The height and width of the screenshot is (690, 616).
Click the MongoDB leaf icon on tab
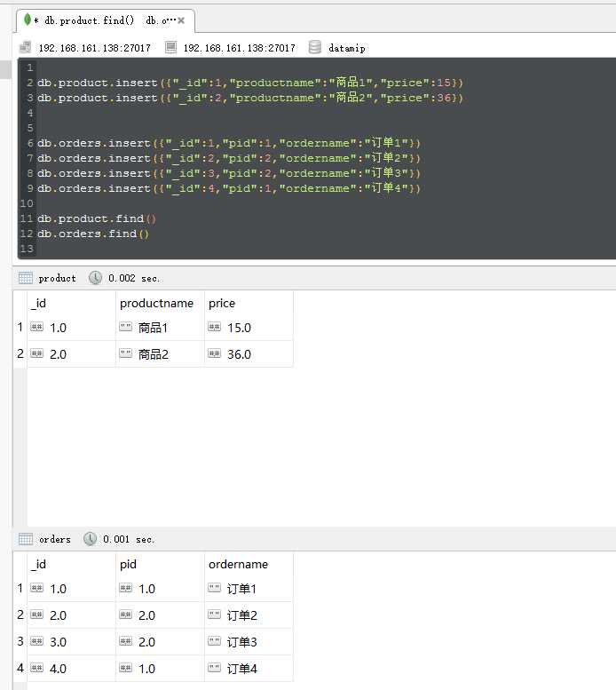(x=28, y=20)
